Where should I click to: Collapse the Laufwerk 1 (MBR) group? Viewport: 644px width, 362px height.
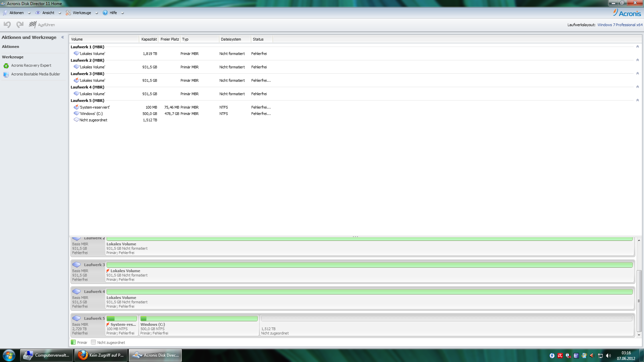click(x=637, y=47)
